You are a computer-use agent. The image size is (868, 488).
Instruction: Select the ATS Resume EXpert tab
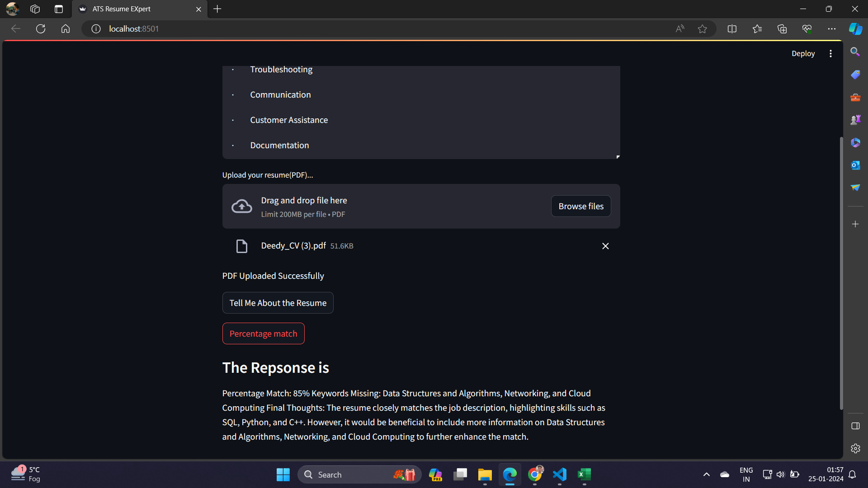pyautogui.click(x=136, y=9)
